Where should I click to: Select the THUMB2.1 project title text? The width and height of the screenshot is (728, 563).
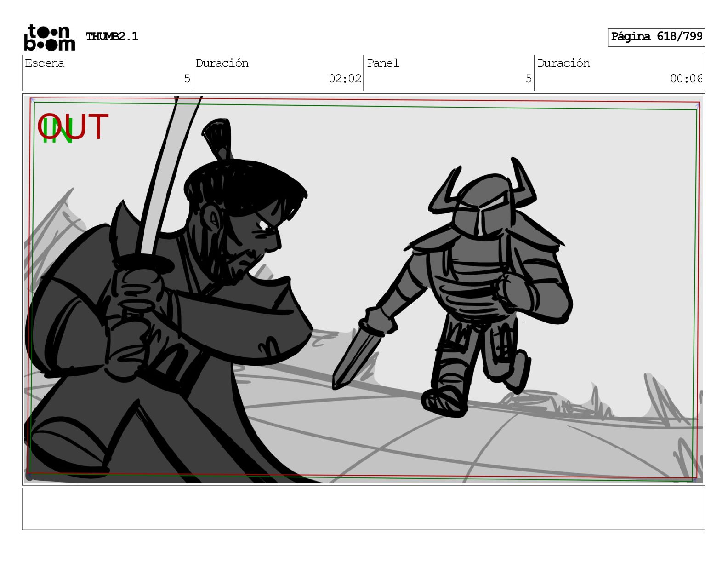click(x=112, y=36)
